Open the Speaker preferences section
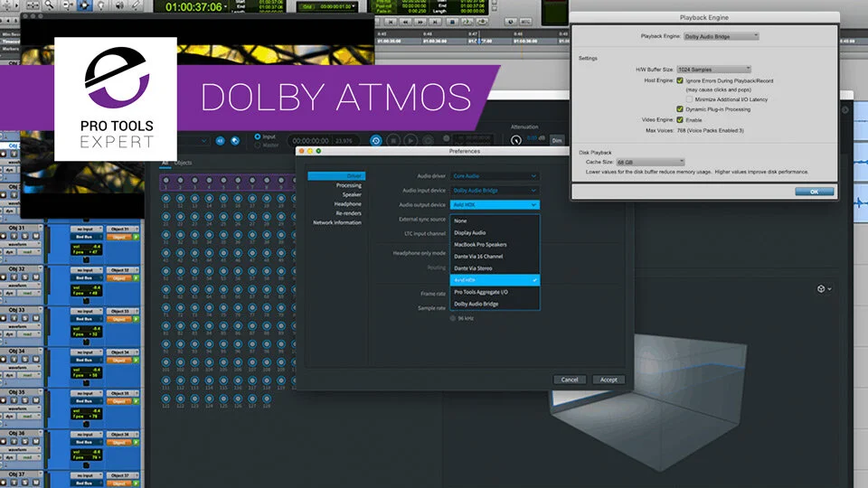Screen dimensions: 868x488 [x=352, y=195]
